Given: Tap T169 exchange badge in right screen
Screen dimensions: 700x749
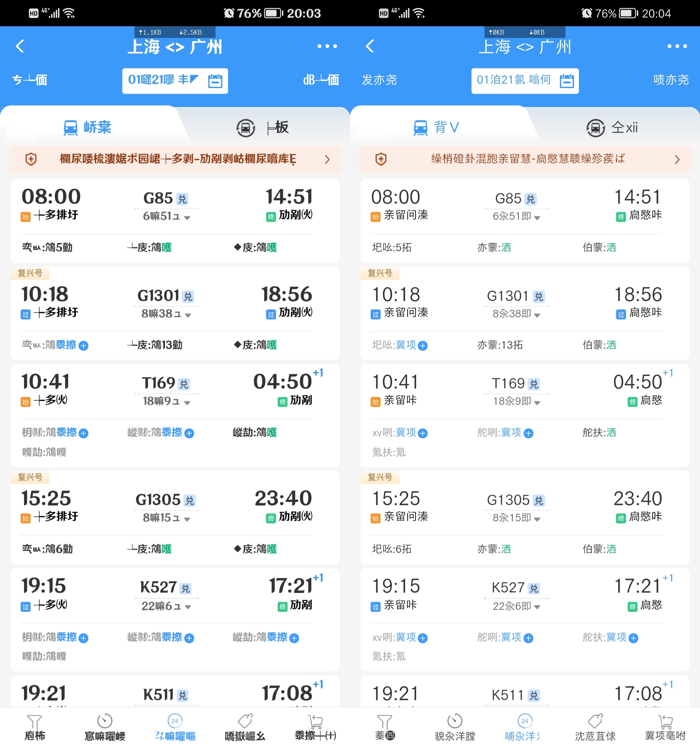Looking at the screenshot, I should coord(533,384).
